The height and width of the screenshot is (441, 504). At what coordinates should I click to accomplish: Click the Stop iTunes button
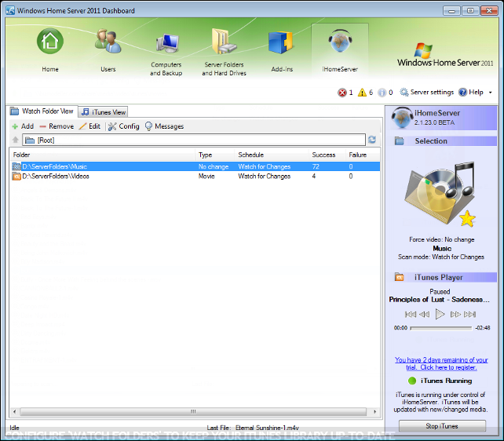tap(442, 426)
